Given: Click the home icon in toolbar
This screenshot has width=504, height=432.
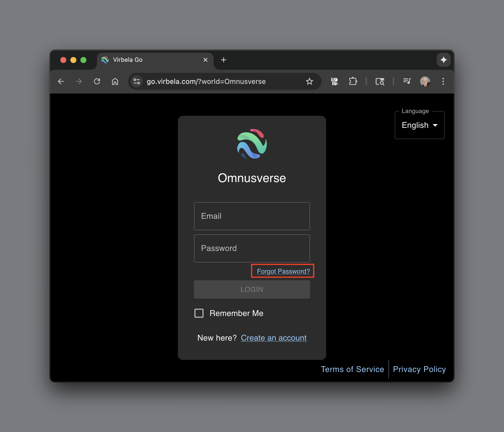Looking at the screenshot, I should pyautogui.click(x=115, y=81).
